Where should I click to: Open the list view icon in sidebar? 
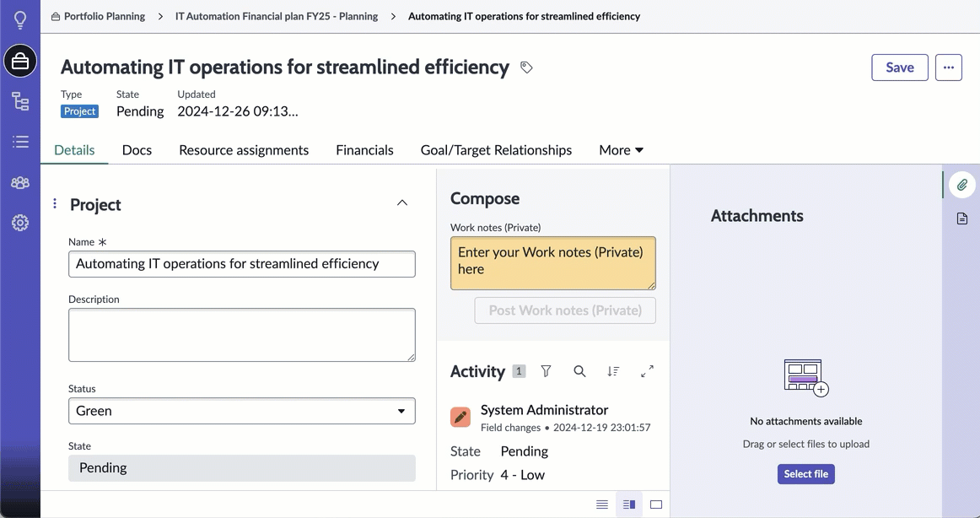[x=20, y=142]
